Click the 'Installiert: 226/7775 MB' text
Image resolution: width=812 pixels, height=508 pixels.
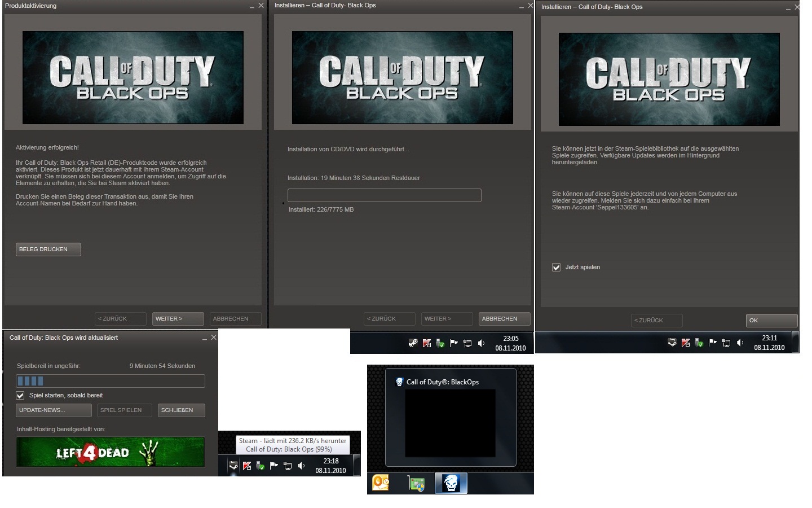click(321, 210)
